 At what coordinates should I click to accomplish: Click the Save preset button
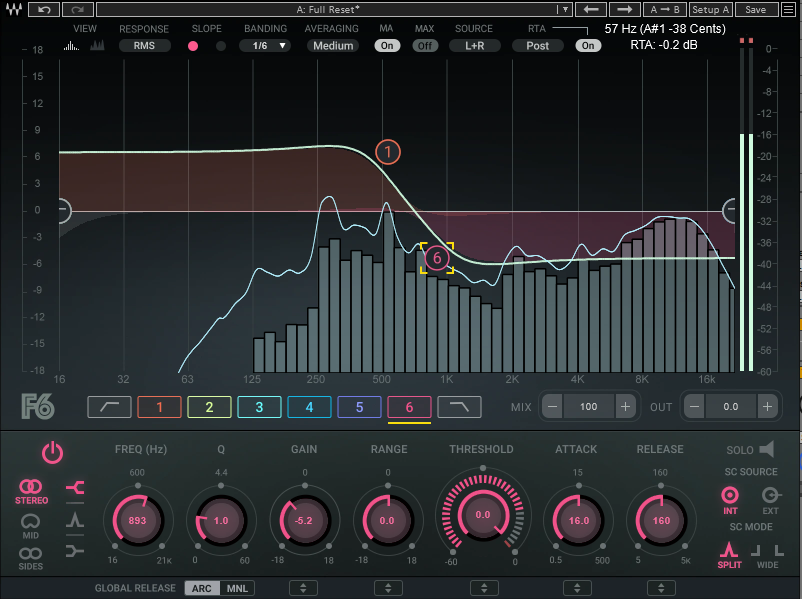[756, 9]
